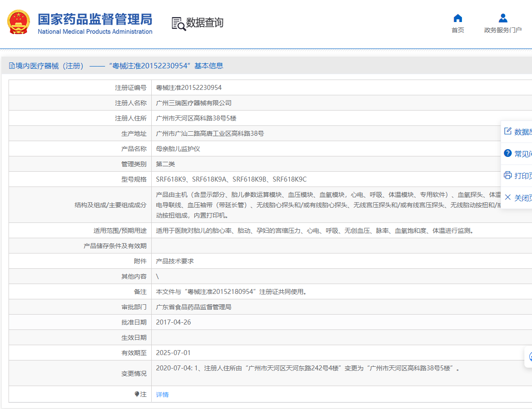Click the national emblem logo
Image resolution: width=532 pixels, height=409 pixels.
(18, 22)
